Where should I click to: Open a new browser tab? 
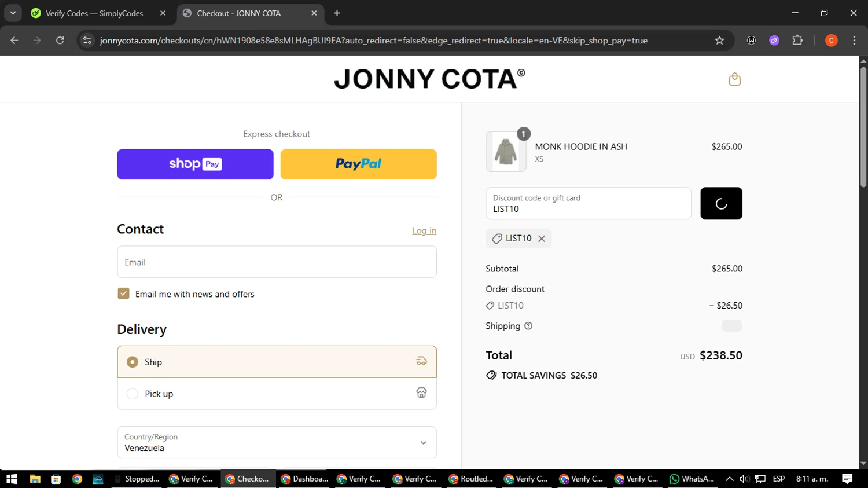click(337, 13)
